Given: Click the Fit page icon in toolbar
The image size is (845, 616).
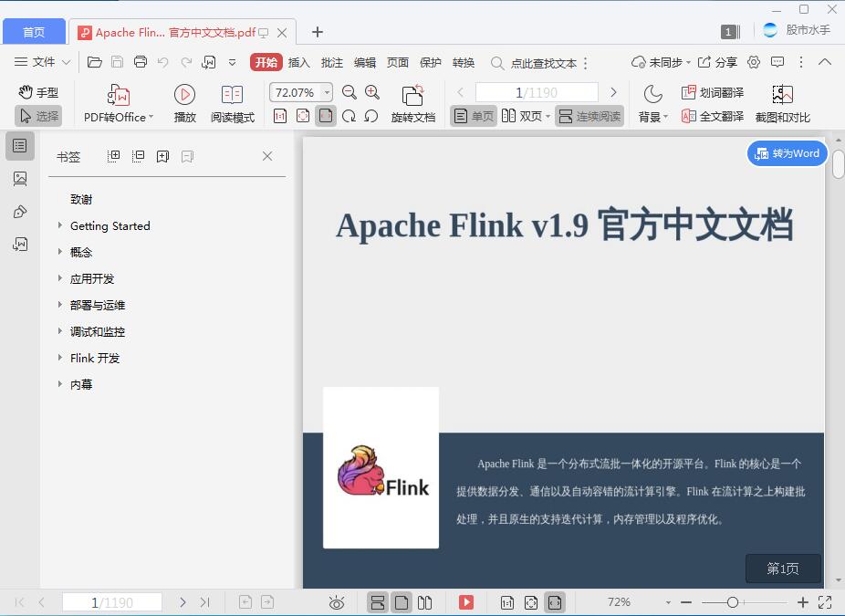Looking at the screenshot, I should coord(303,116).
